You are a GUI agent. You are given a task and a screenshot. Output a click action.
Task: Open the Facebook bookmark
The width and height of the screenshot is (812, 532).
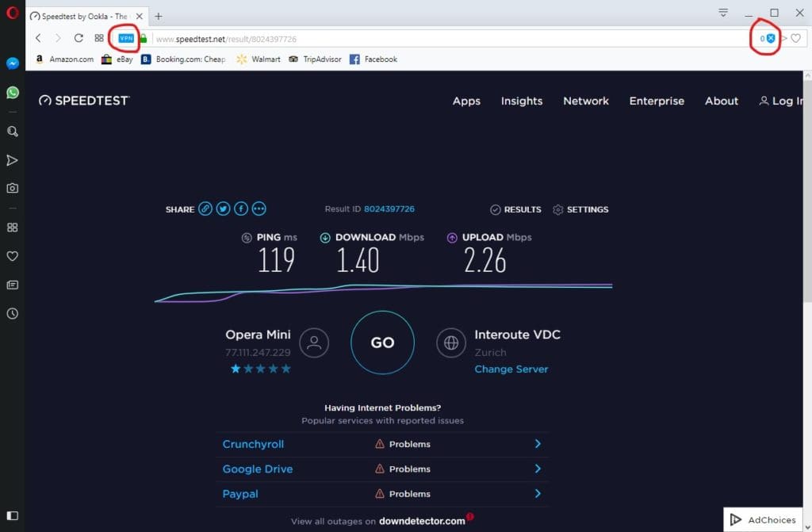pyautogui.click(x=373, y=59)
